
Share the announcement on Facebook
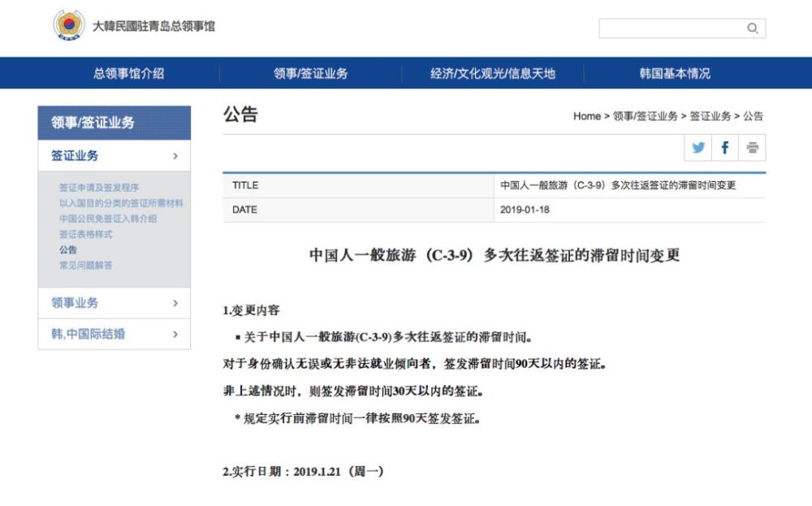pyautogui.click(x=723, y=147)
